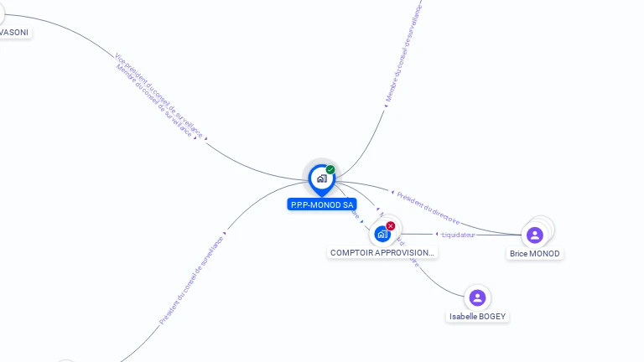Click the green checkmark badge on P.P.P-MONOD
This screenshot has height=362, width=644.
click(x=330, y=169)
